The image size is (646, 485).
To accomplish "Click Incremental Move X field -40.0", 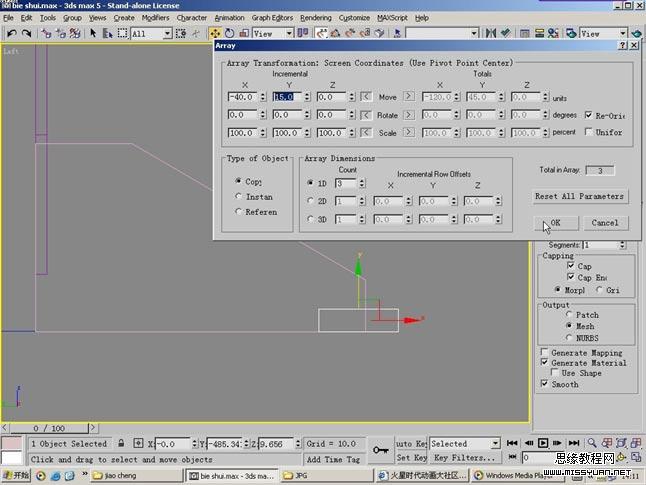I will (x=242, y=97).
